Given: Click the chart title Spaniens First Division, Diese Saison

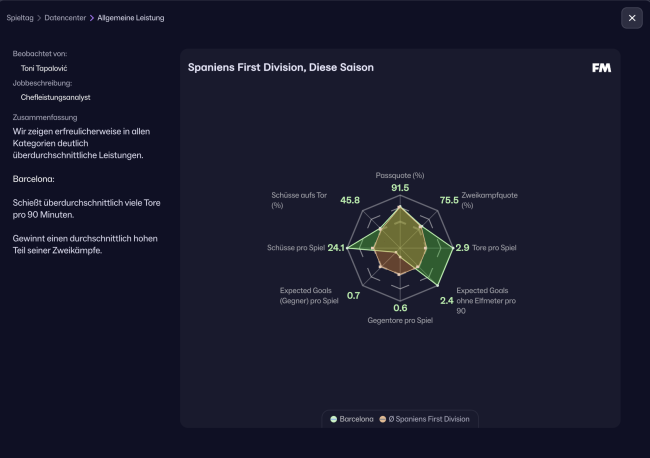Looking at the screenshot, I should click(281, 68).
